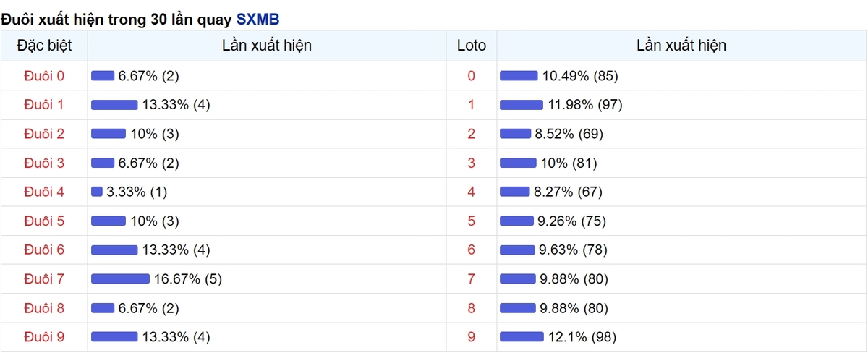Click the 3.33% (1) short bar
The height and width of the screenshot is (353, 868).
(97, 192)
